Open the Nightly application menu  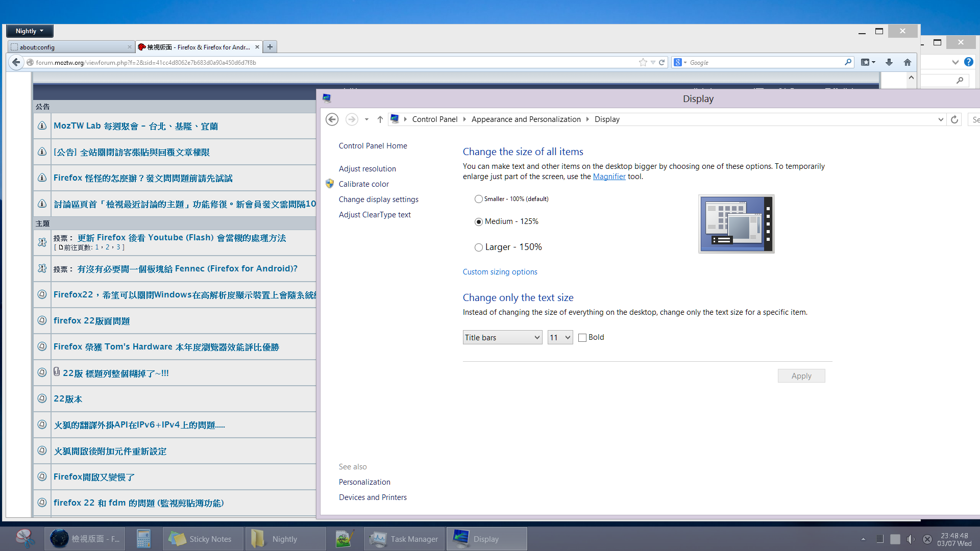pos(30,31)
